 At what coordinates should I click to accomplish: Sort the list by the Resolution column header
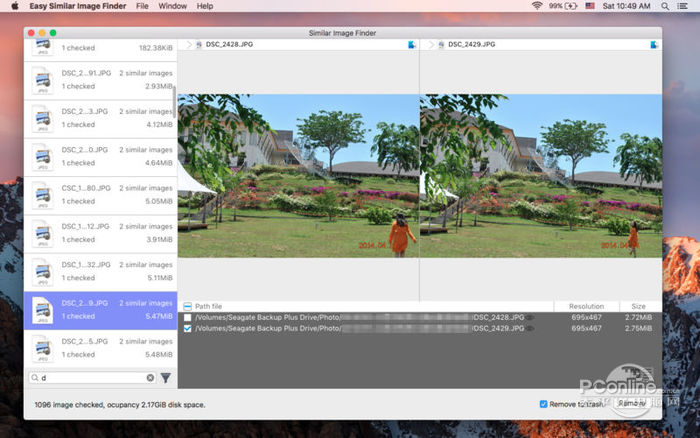[586, 305]
